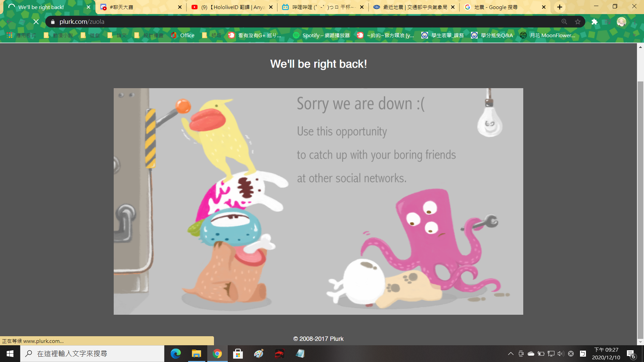Viewport: 644px width, 362px height.
Task: Open the Windows Start menu
Action: [10, 354]
